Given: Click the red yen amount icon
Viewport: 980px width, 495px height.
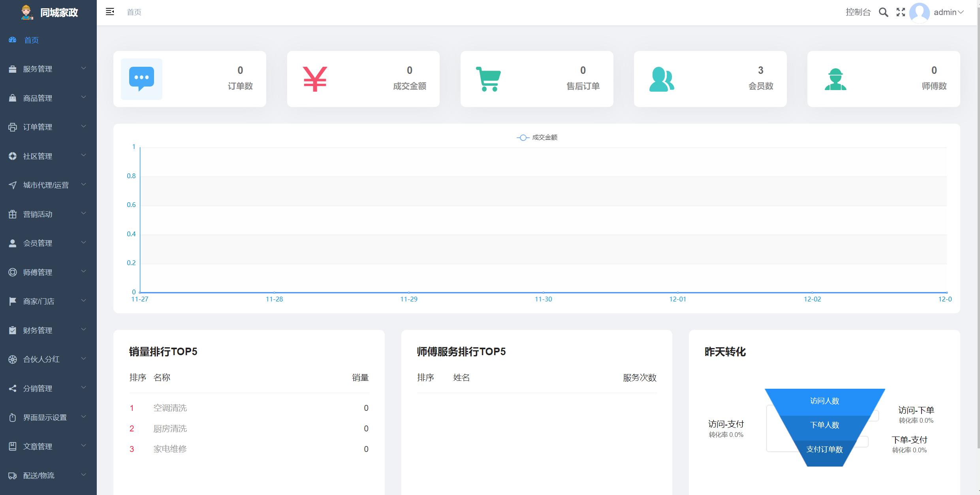Looking at the screenshot, I should [x=315, y=79].
